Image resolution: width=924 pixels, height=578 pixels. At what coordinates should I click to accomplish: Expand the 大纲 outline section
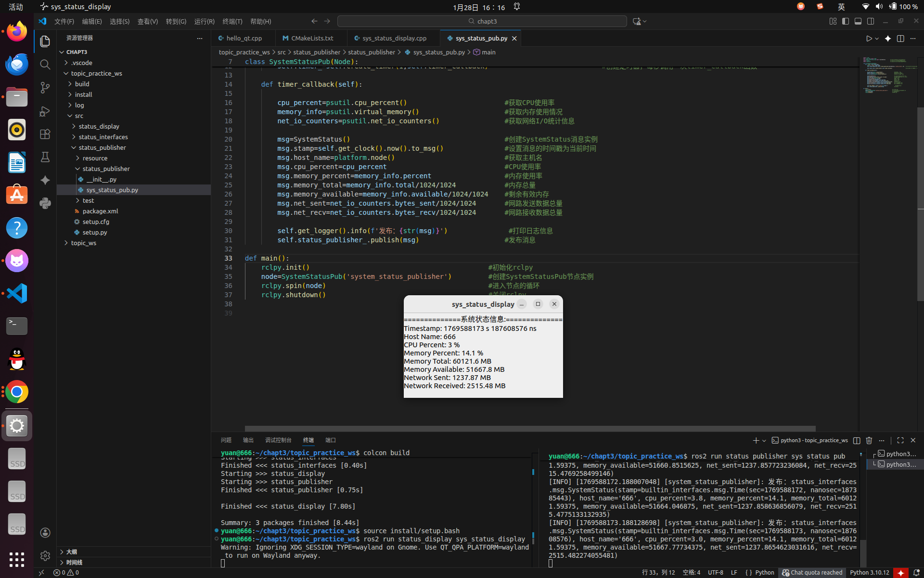pyautogui.click(x=134, y=552)
